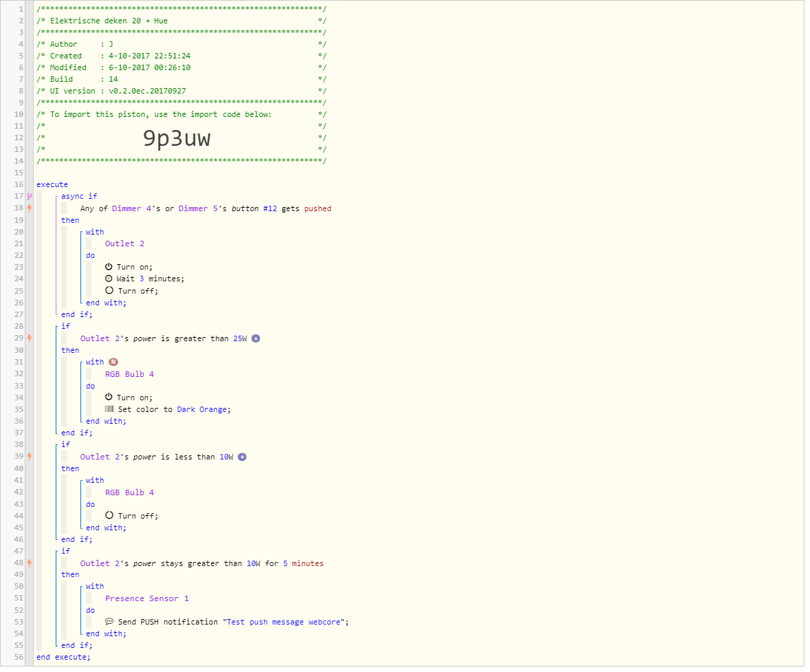The image size is (810, 672).
Task: Click the gets operator on line 18
Action: [290, 208]
